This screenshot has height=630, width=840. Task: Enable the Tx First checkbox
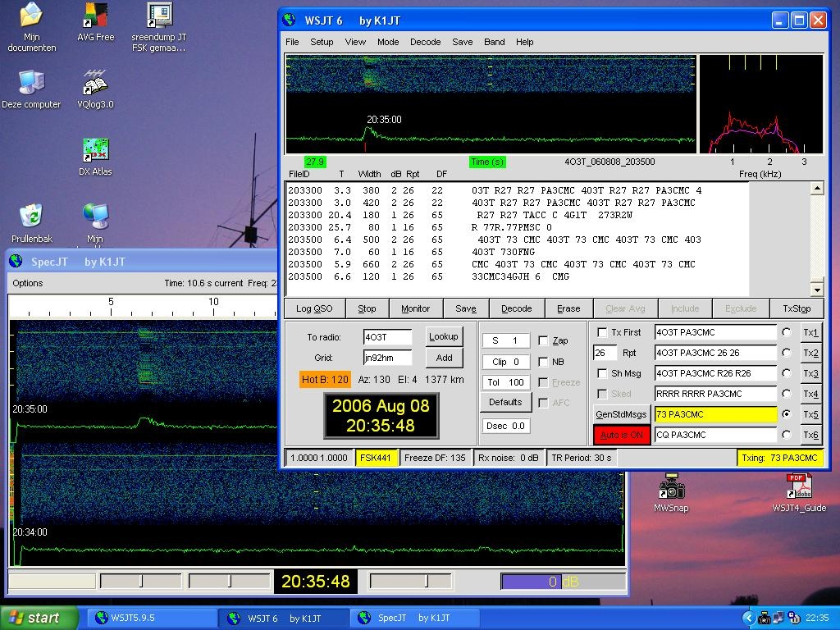point(602,332)
